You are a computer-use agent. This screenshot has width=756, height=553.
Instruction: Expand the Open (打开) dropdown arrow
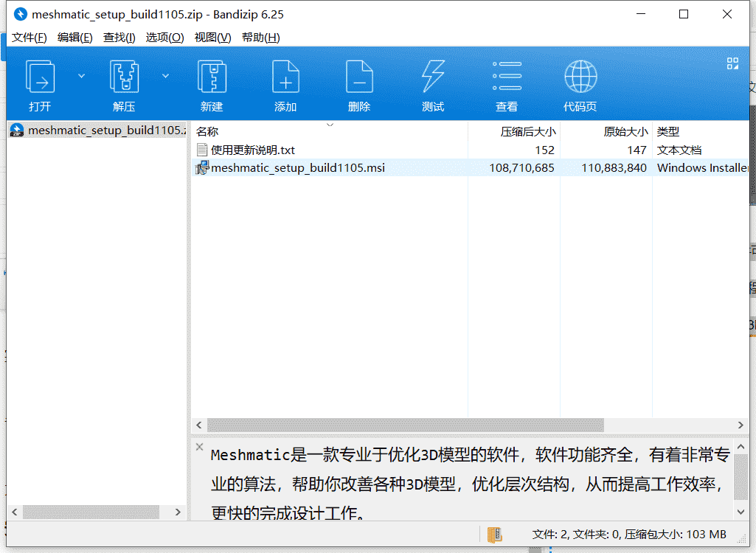(x=81, y=76)
